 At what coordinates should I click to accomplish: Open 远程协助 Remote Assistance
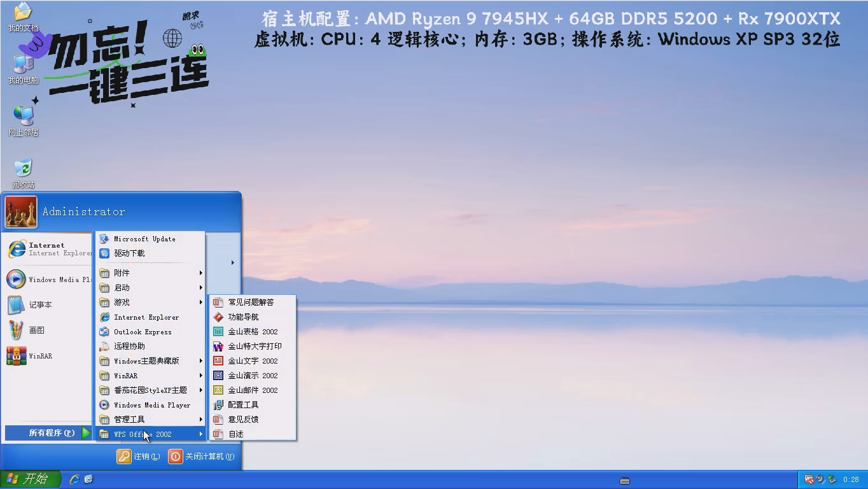(x=151, y=346)
